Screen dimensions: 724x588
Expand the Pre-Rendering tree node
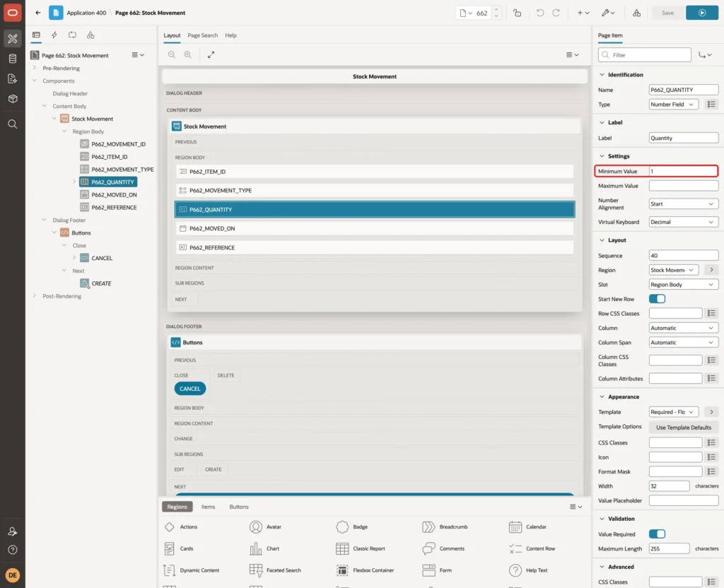34,68
